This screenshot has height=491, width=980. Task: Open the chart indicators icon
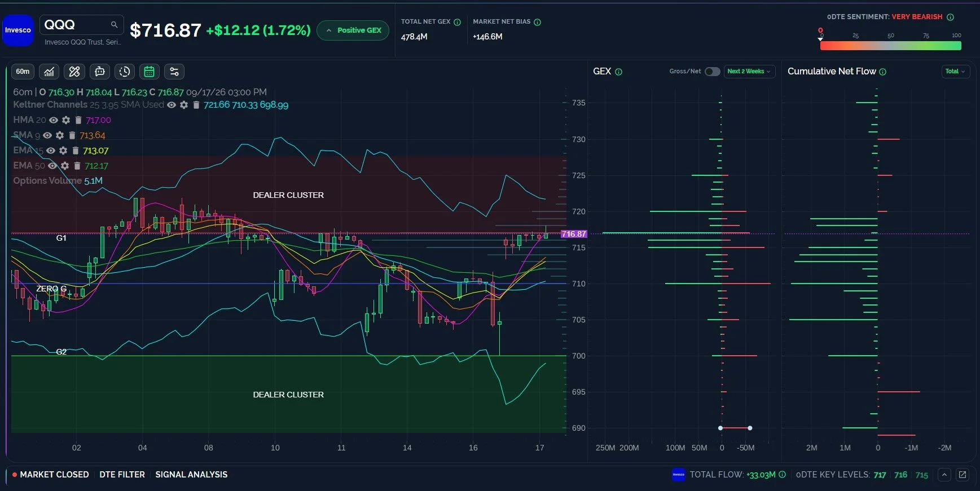tap(50, 72)
